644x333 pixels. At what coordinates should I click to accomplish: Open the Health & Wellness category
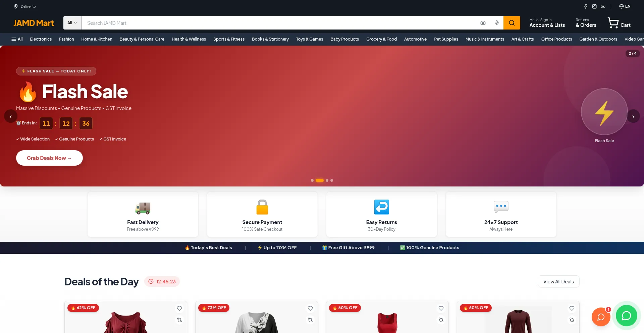pyautogui.click(x=189, y=39)
